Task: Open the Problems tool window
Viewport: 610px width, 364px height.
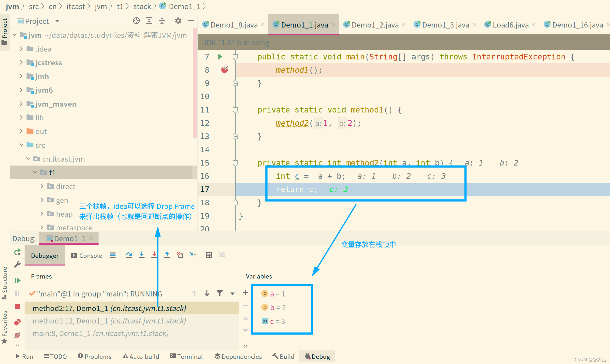Action: 95,356
